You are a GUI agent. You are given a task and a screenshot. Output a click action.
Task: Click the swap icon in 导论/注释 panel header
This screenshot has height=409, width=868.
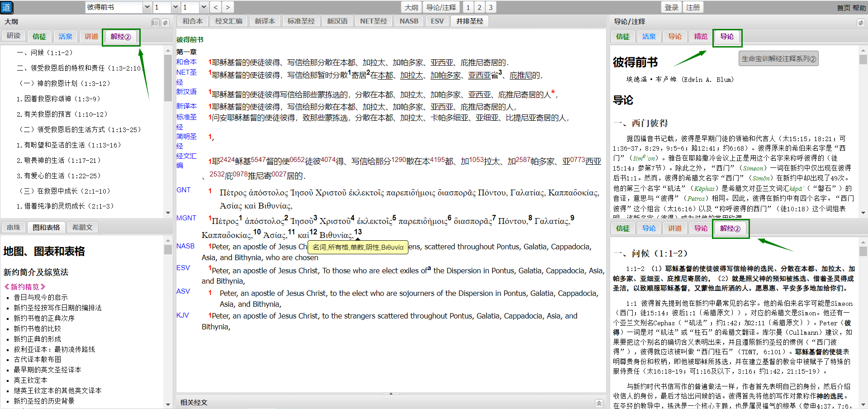pos(860,22)
